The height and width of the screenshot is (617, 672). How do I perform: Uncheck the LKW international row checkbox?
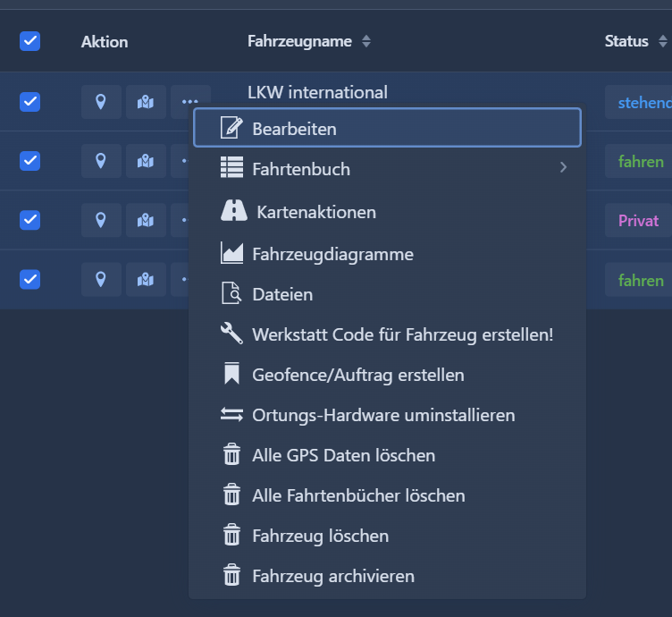[x=29, y=102]
